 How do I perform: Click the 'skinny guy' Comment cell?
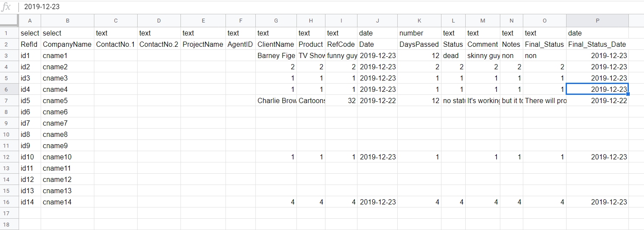point(483,55)
